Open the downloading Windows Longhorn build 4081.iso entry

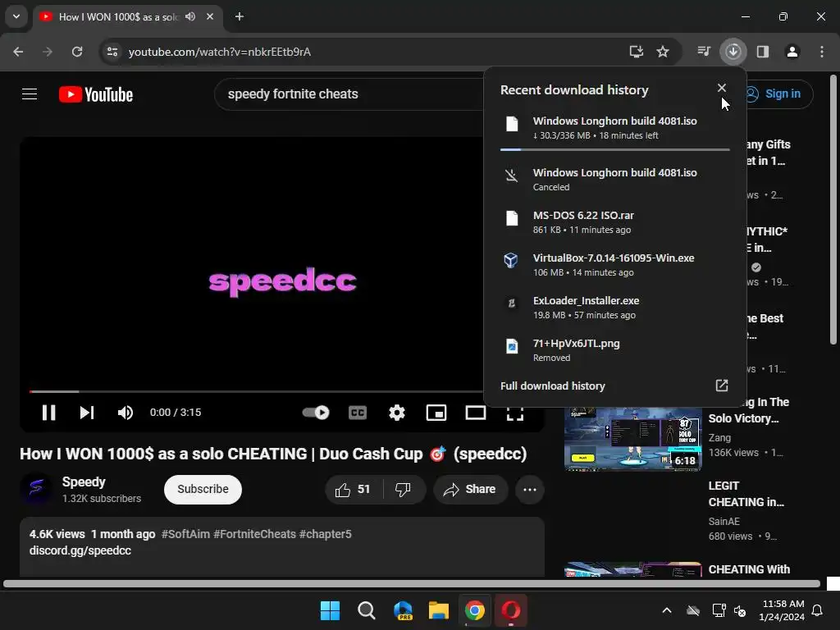614,127
